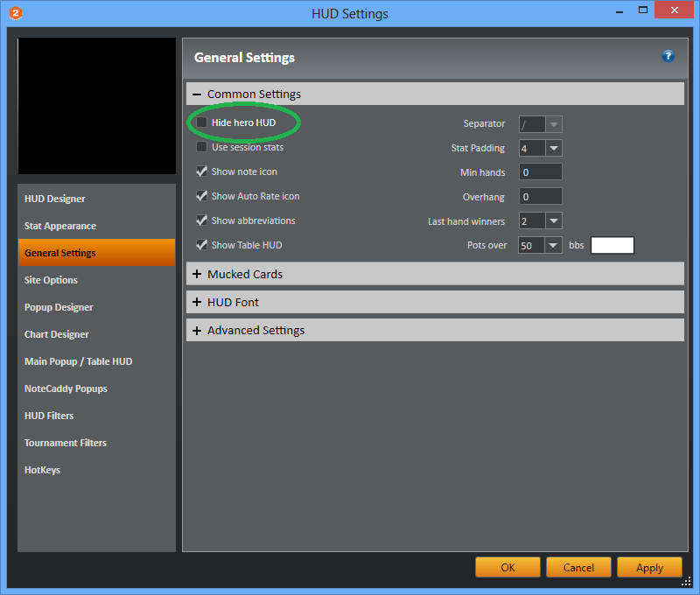Open the HotKeys page
Screen dimensions: 700x595
point(96,470)
